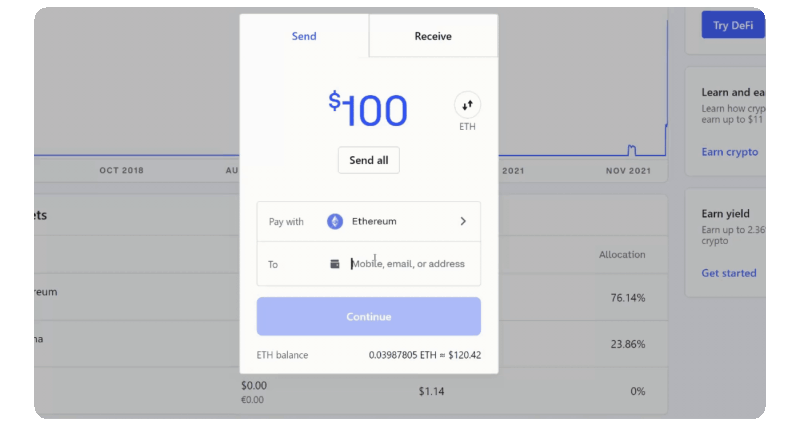Click the Try DeFi button

pos(733,25)
